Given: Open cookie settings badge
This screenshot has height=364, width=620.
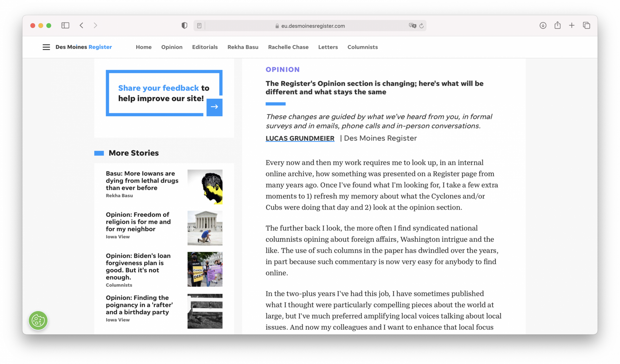Looking at the screenshot, I should point(38,320).
